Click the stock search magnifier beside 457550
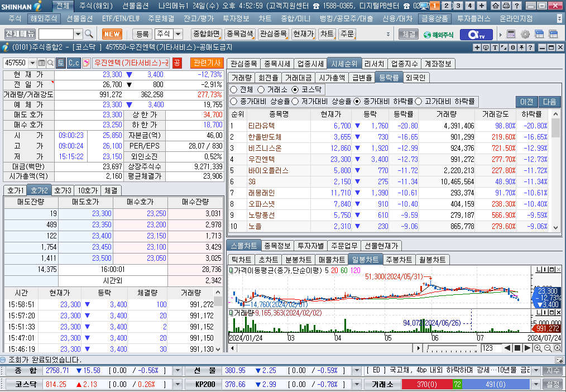This screenshot has width=566, height=392. (50, 63)
